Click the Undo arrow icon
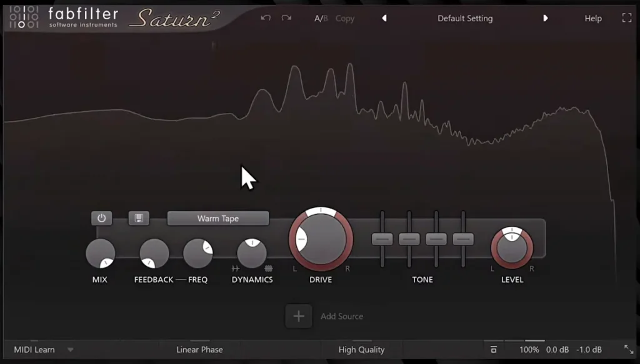The image size is (640, 364). [x=266, y=18]
